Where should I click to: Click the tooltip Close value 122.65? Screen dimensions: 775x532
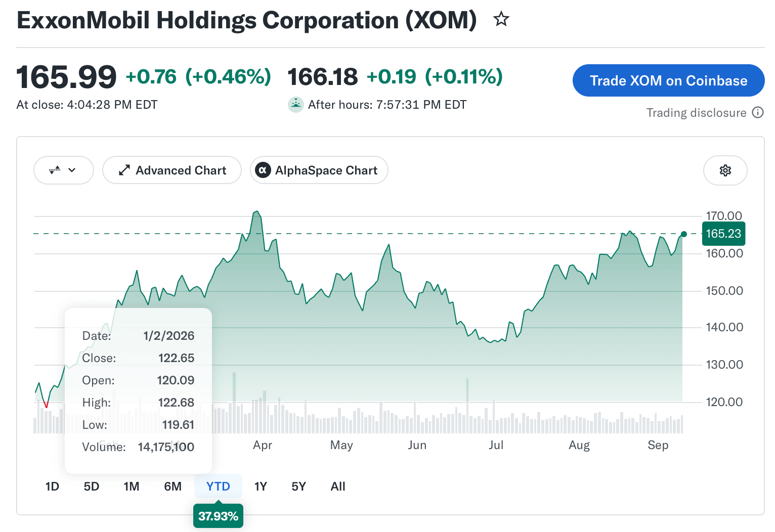177,358
